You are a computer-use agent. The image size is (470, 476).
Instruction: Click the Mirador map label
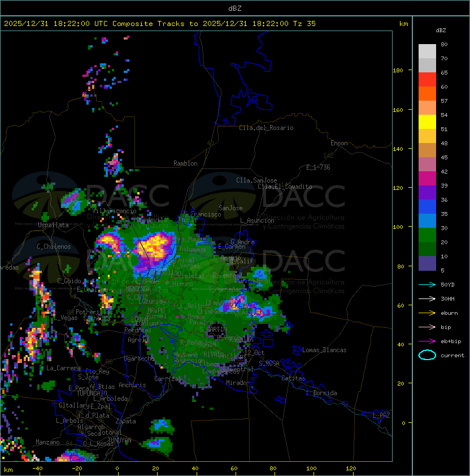point(238,383)
